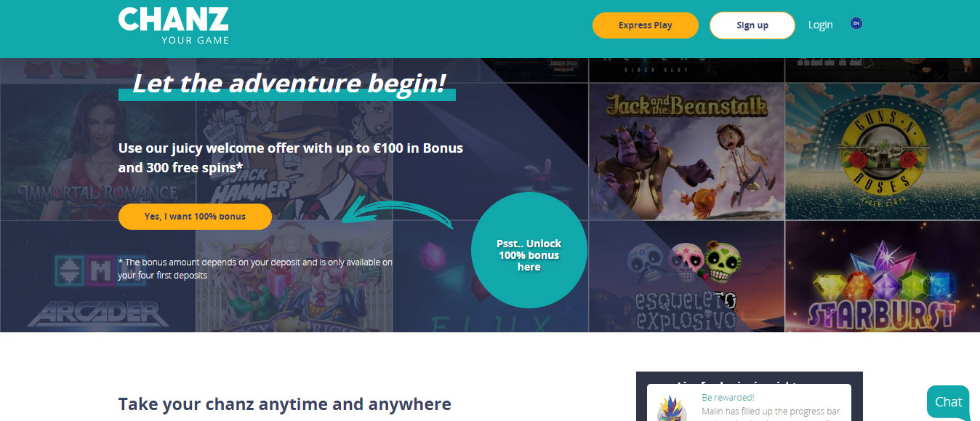Screen dimensions: 980x421
Task: Open the Esqueleto Explosivo game tile
Action: point(686,276)
